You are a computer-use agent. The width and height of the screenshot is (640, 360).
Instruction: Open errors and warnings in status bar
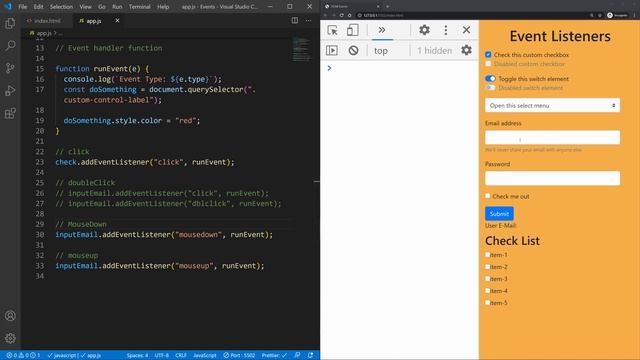pyautogui.click(x=23, y=355)
